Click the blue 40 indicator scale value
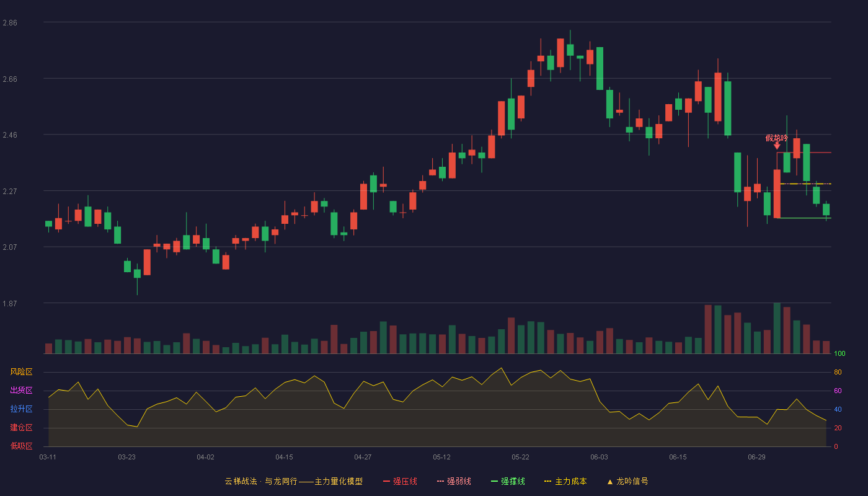 click(838, 410)
